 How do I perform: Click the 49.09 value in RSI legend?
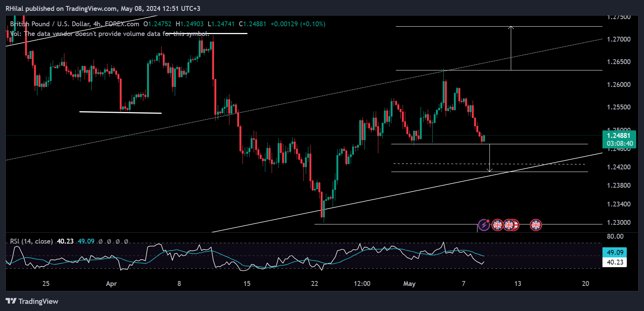pyautogui.click(x=86, y=241)
